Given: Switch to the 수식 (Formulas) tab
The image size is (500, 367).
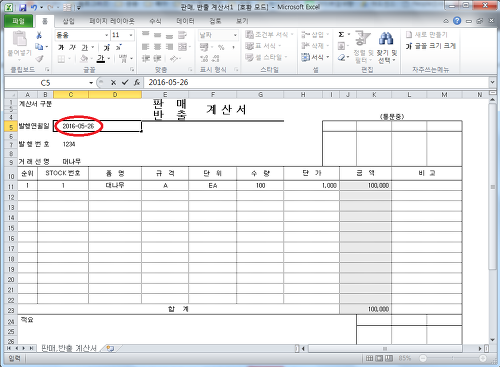Looking at the screenshot, I should pyautogui.click(x=155, y=21).
